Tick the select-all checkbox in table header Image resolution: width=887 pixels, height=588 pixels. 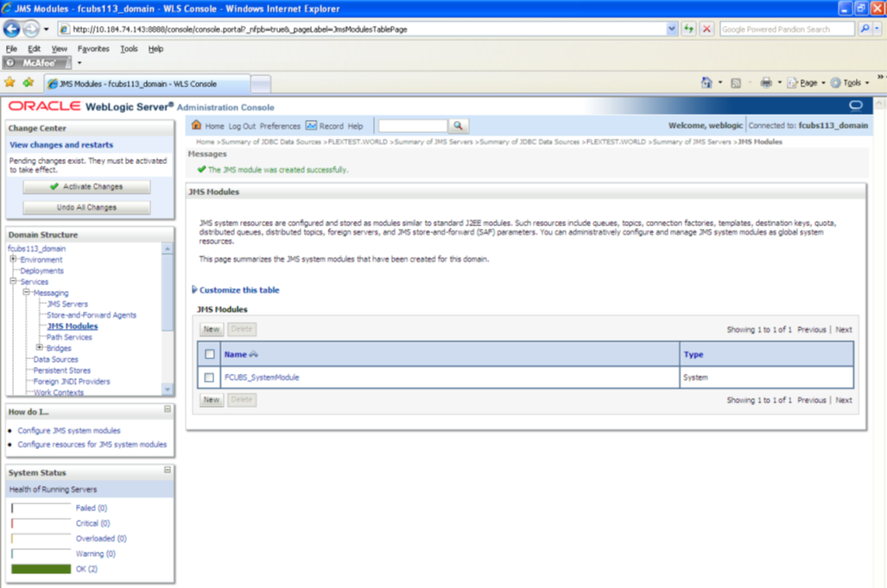[210, 354]
